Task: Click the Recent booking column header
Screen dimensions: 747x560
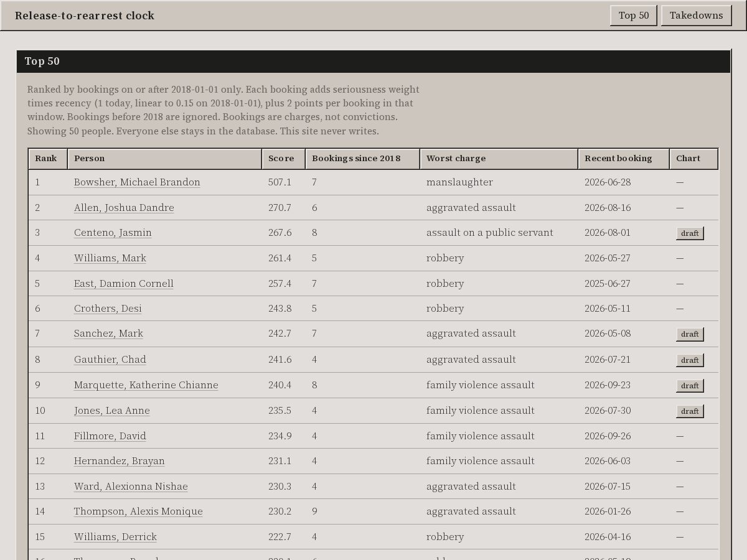Action: coord(624,159)
